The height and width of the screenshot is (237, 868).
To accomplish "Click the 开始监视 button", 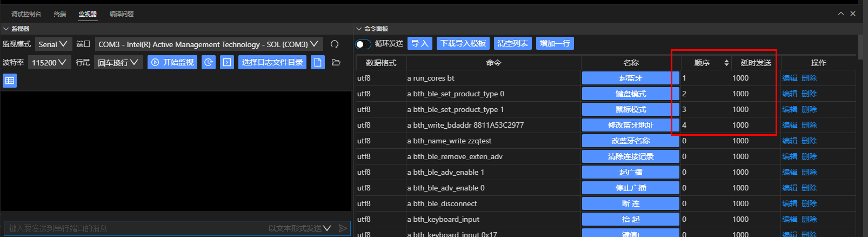I will point(172,62).
